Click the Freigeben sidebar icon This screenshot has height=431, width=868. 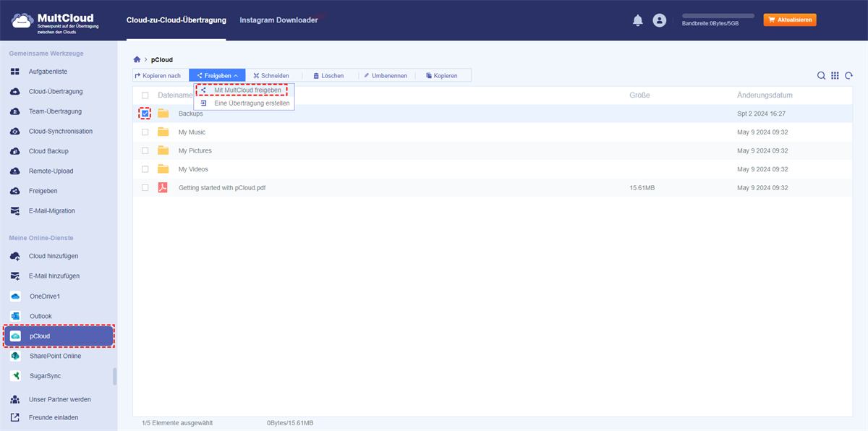point(15,191)
